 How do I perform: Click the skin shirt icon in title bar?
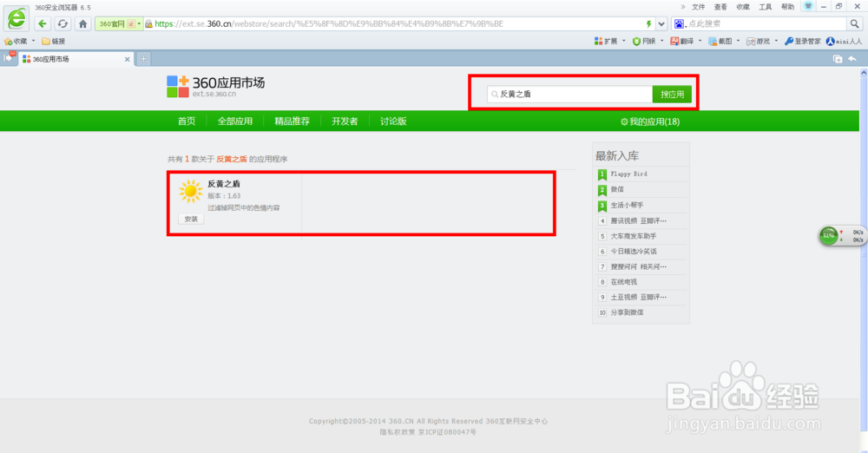click(x=808, y=6)
